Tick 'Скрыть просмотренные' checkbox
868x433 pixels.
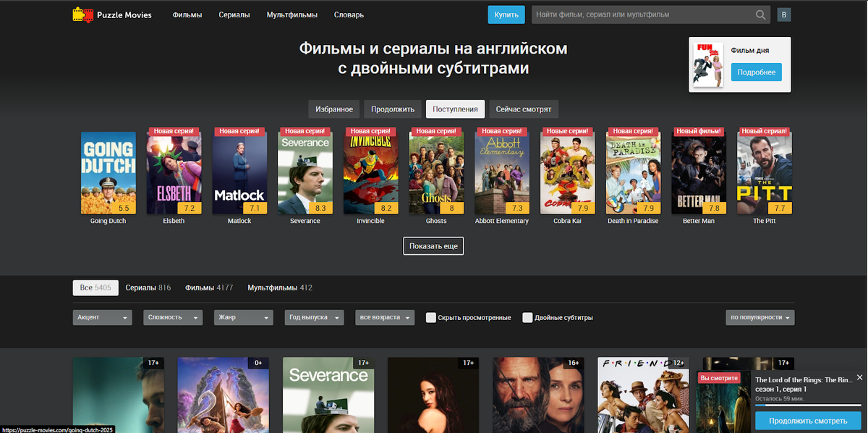click(431, 317)
